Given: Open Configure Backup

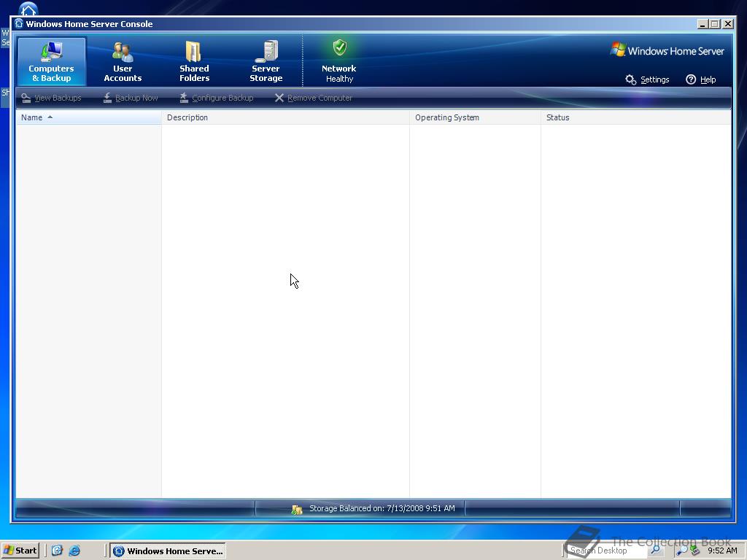Looking at the screenshot, I should [217, 97].
